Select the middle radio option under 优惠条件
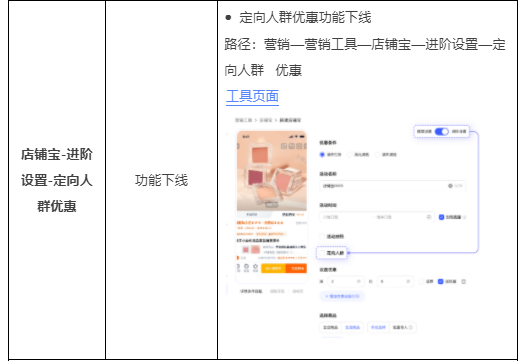Screen dimensions: 524x361 tap(350, 154)
